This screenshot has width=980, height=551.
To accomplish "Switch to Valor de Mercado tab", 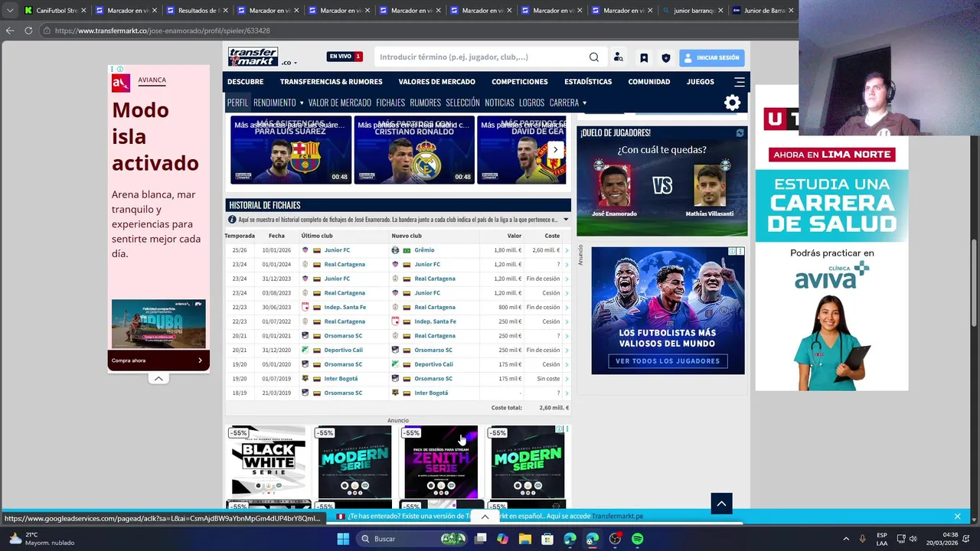I will [339, 103].
